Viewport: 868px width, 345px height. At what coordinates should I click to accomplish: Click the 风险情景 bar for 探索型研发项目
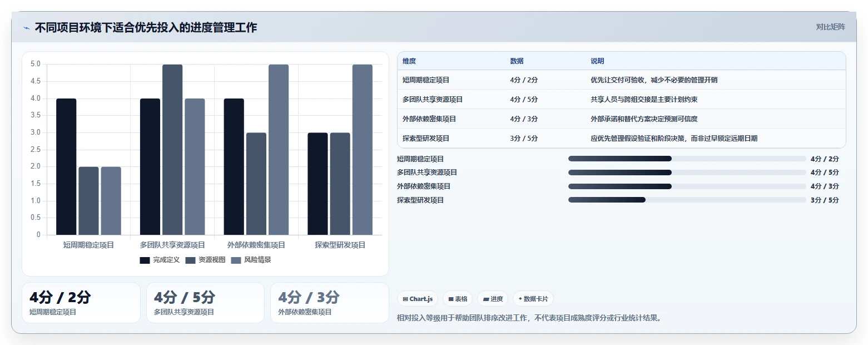click(x=363, y=150)
